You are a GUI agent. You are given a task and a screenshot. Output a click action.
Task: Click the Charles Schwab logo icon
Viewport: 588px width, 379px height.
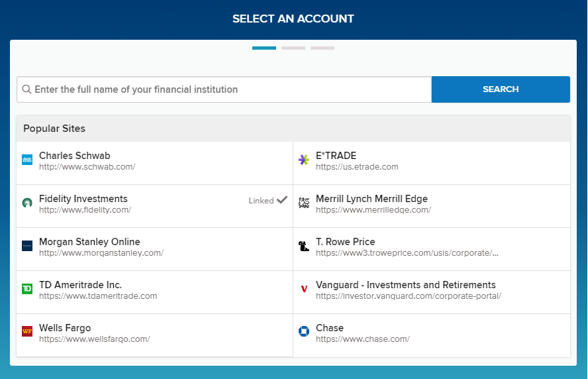pos(27,160)
